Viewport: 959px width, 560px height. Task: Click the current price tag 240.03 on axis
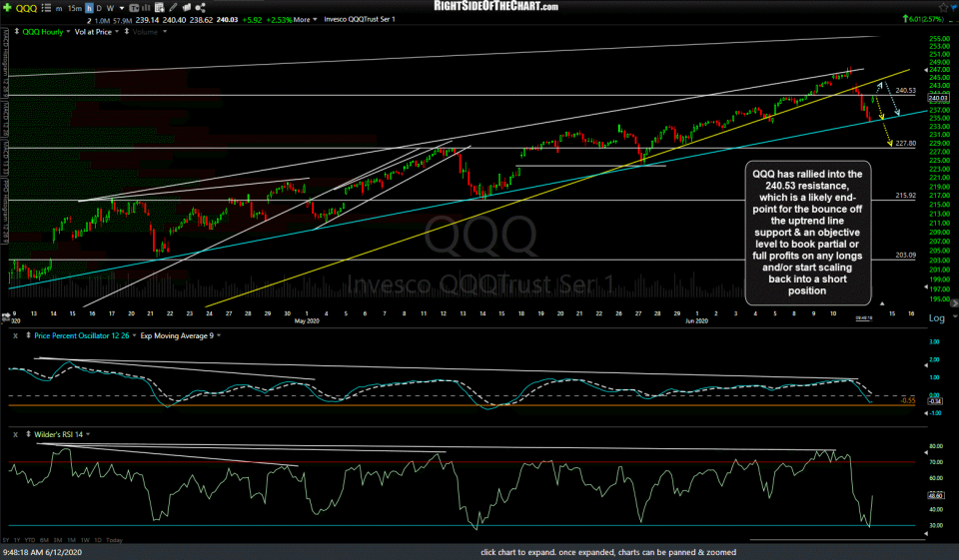point(938,98)
